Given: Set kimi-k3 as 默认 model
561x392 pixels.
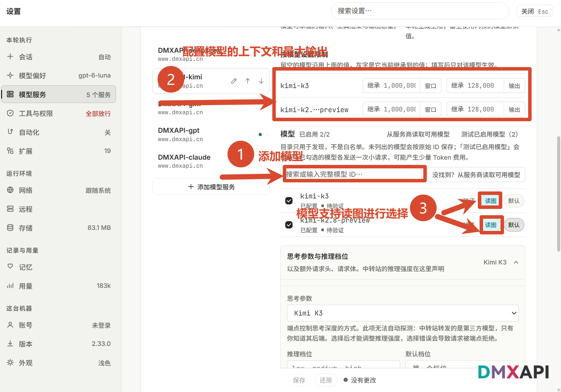Looking at the screenshot, I should click(x=514, y=201).
